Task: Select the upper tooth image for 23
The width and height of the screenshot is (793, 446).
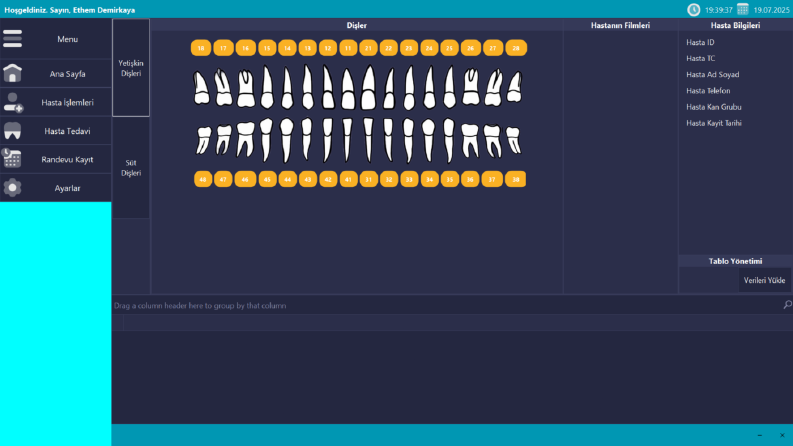Action: tap(409, 88)
